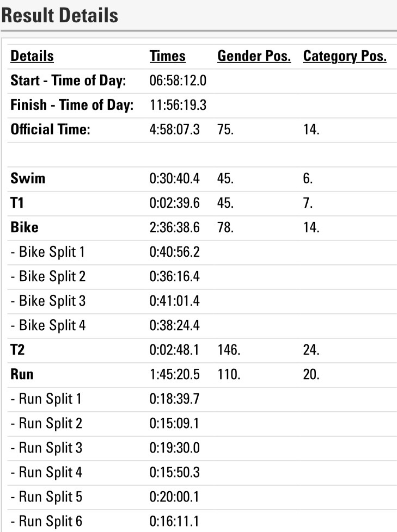Image resolution: width=397 pixels, height=532 pixels.
Task: Click the Category Pos. column header
Action: click(x=344, y=56)
